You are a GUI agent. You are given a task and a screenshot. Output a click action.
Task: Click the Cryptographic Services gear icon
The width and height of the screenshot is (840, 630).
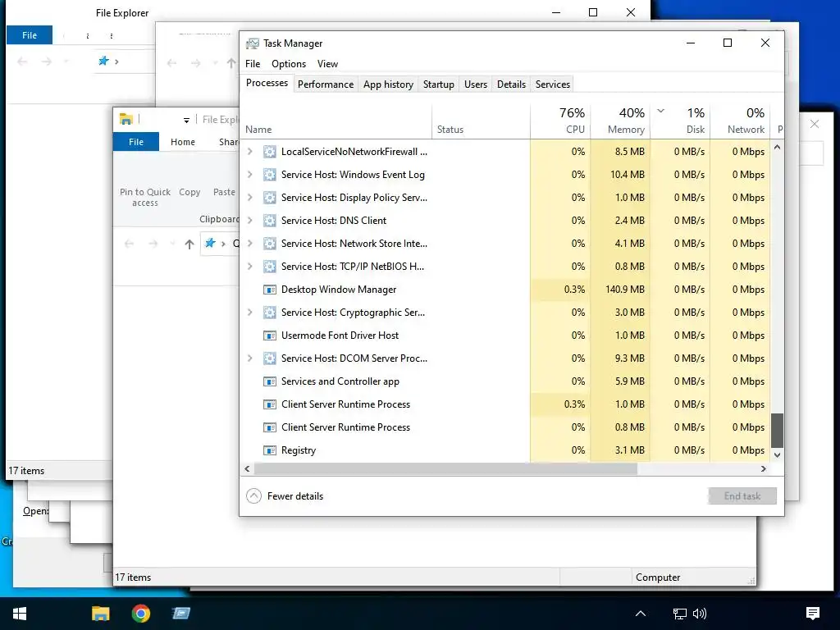269,313
